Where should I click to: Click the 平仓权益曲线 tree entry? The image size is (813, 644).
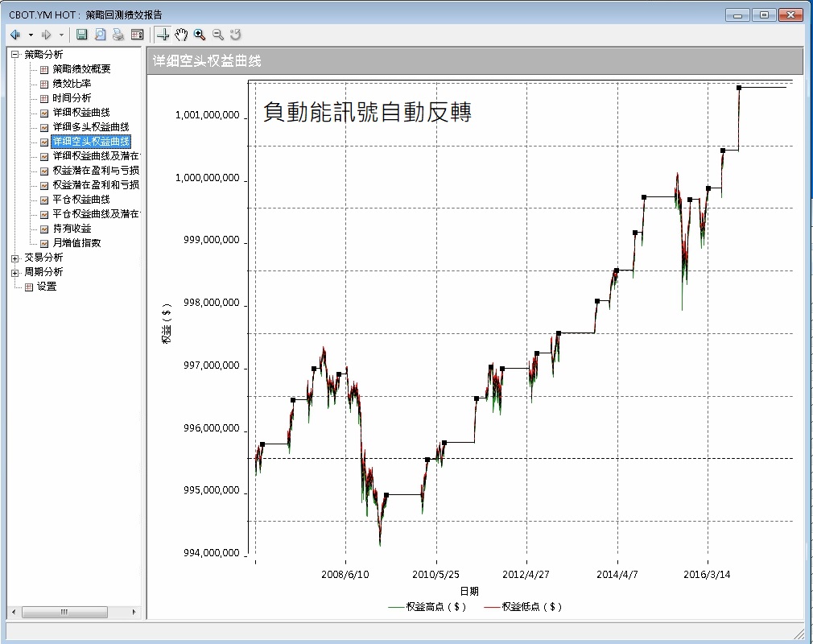[x=80, y=200]
